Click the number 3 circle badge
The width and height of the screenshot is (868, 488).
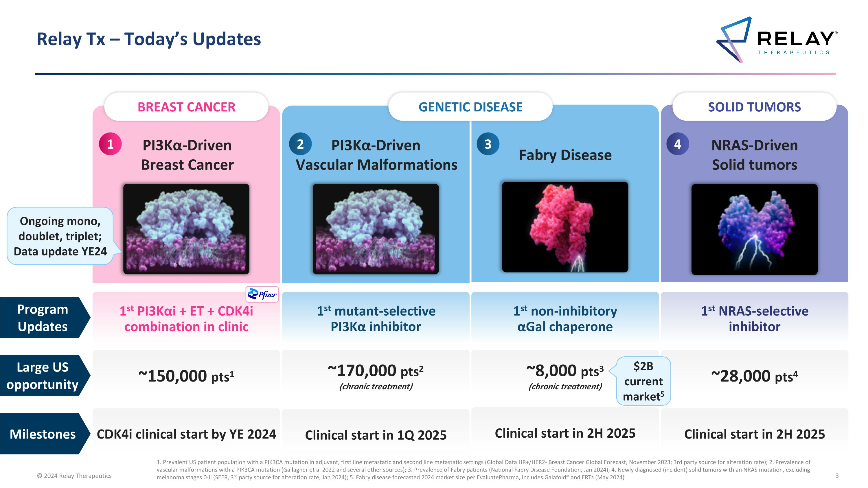488,144
